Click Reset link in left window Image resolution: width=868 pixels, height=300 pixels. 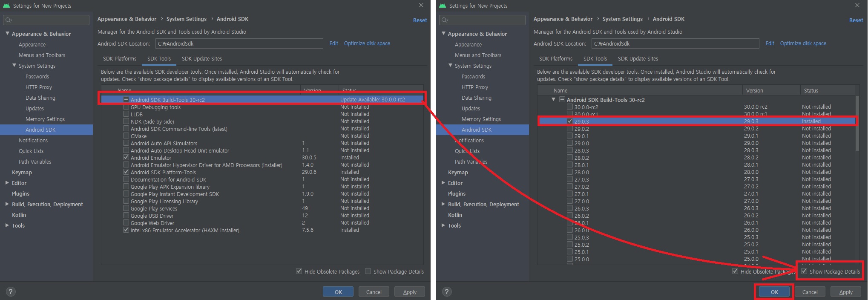coord(420,20)
